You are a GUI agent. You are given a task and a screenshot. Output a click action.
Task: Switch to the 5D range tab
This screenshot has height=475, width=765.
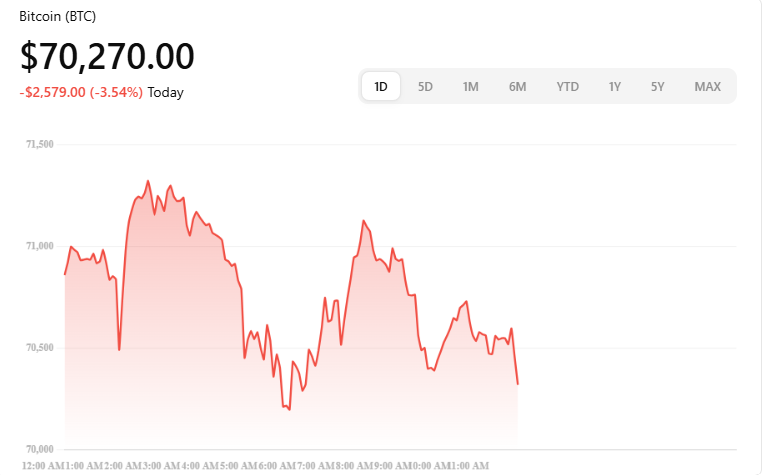point(425,86)
